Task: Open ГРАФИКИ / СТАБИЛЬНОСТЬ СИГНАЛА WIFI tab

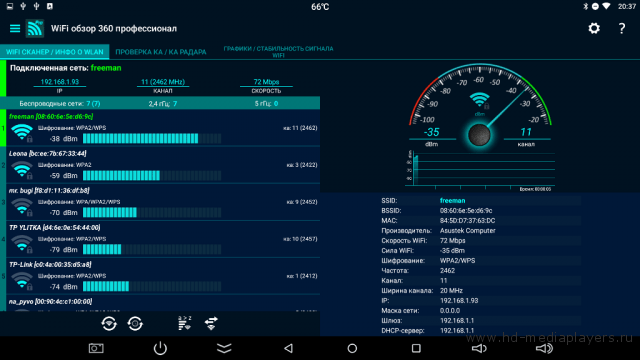Action: click(278, 52)
